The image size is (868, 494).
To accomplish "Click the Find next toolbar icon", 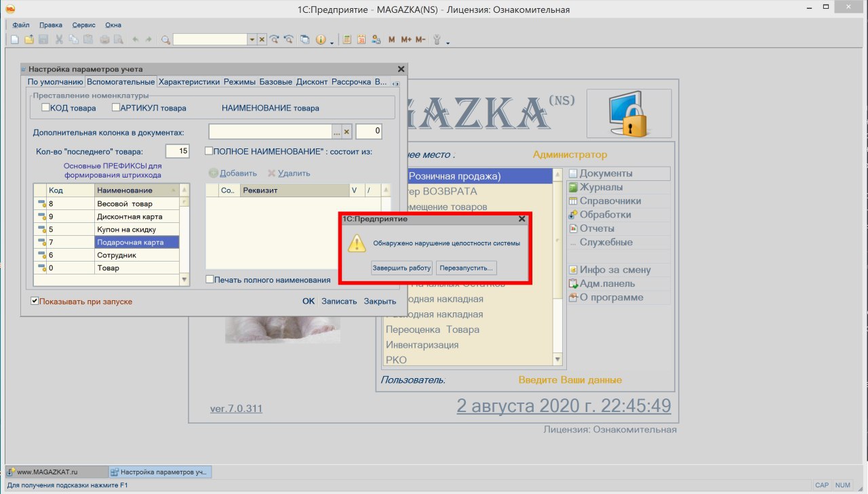I will (275, 40).
